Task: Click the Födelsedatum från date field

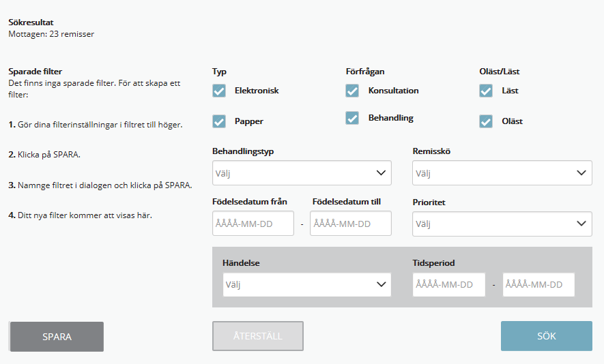Action: (x=253, y=224)
